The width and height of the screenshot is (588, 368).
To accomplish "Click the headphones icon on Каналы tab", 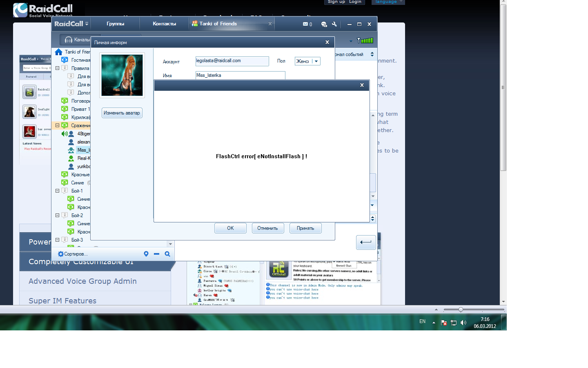I will (x=69, y=40).
